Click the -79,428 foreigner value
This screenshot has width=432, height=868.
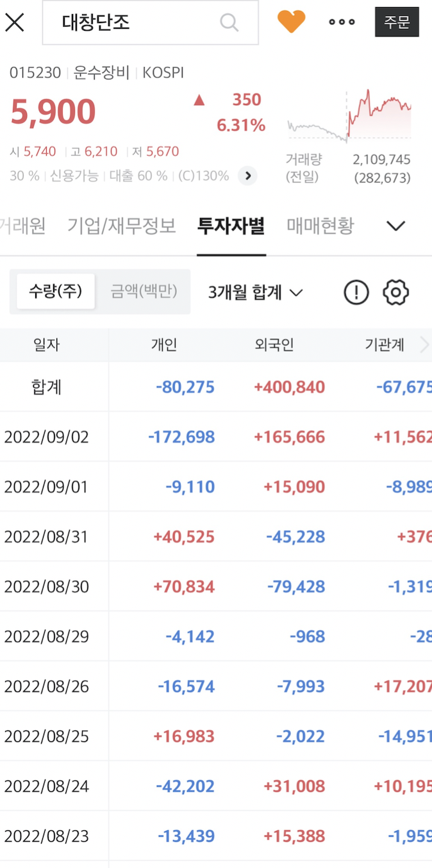click(x=295, y=587)
